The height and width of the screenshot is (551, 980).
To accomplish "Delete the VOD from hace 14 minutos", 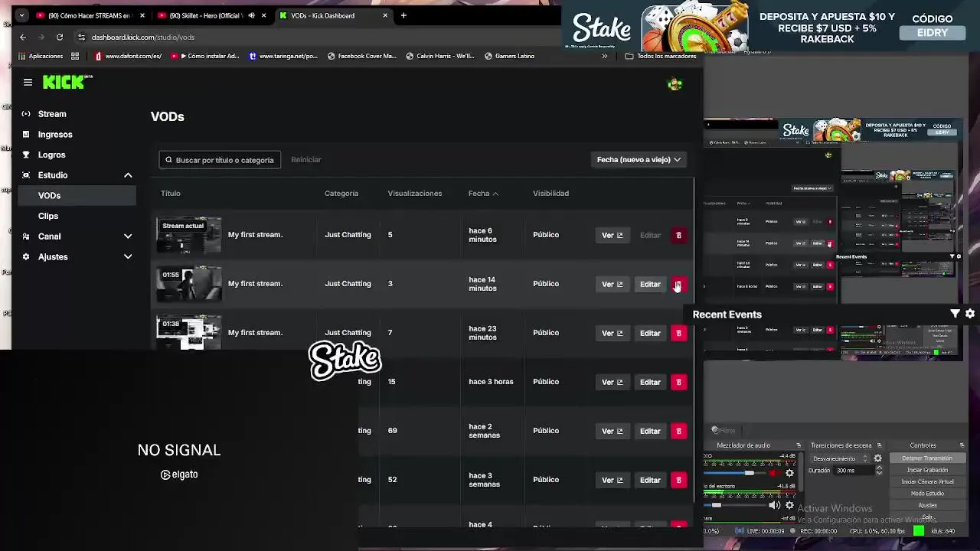I will pos(678,284).
